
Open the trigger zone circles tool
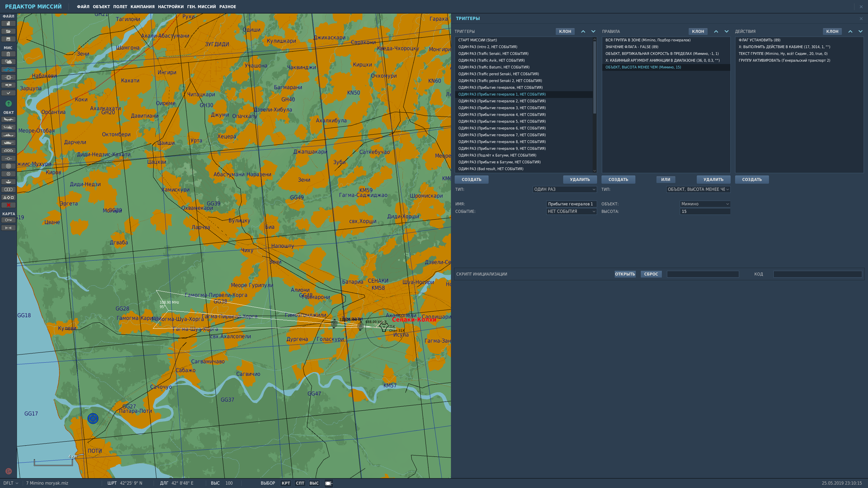tap(8, 166)
